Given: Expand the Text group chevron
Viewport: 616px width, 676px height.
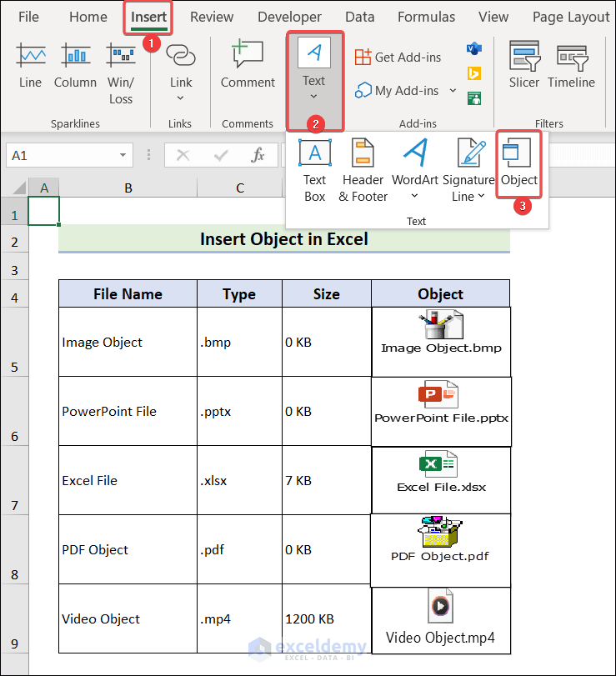Looking at the screenshot, I should pos(313,96).
